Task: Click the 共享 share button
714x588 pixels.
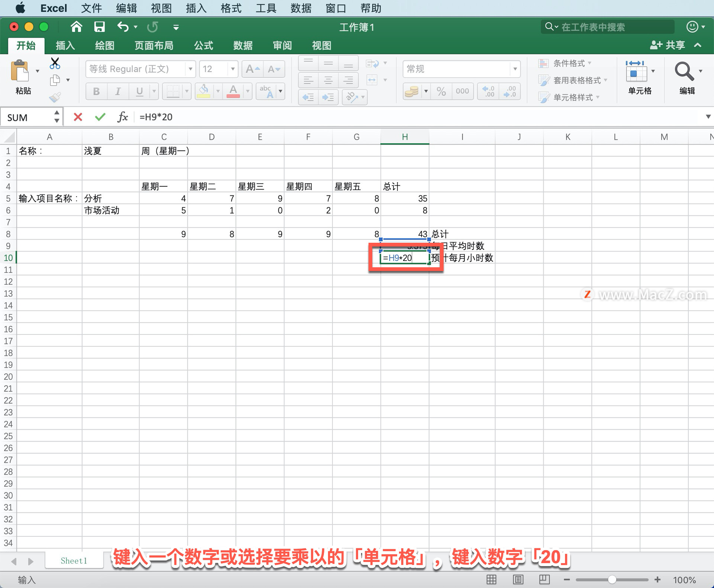Action: (x=668, y=45)
